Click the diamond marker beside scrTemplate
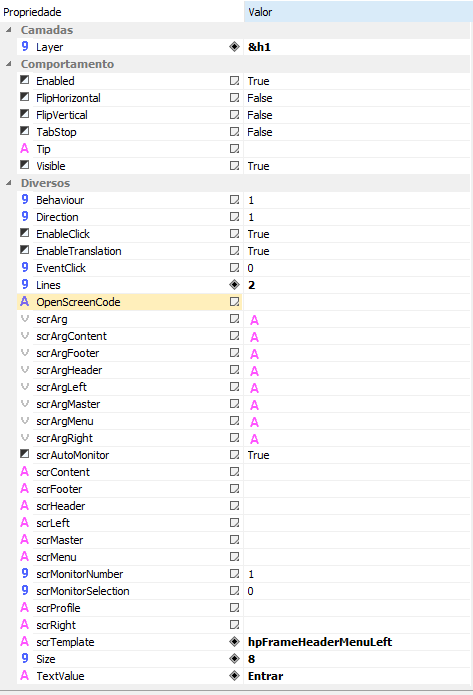Screen dimensions: 473x695 [234, 641]
